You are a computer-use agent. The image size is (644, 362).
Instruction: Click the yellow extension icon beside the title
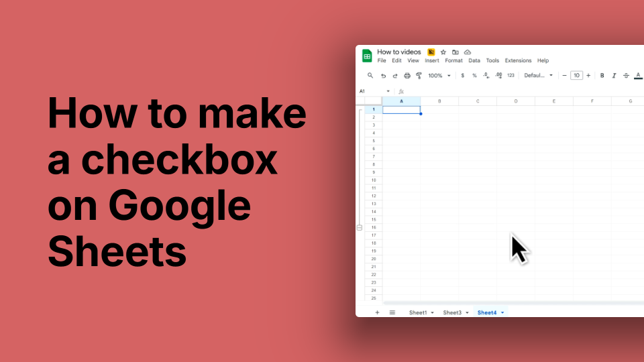tap(431, 52)
